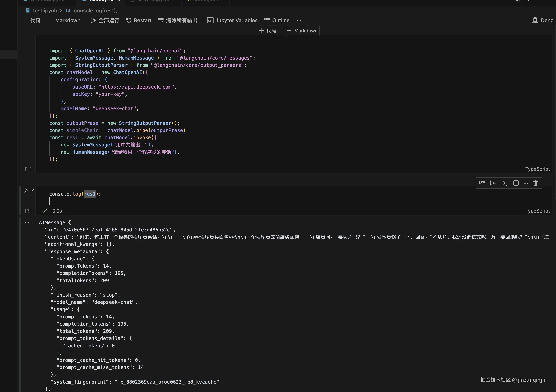Delete the cell with trash icon

click(x=536, y=183)
